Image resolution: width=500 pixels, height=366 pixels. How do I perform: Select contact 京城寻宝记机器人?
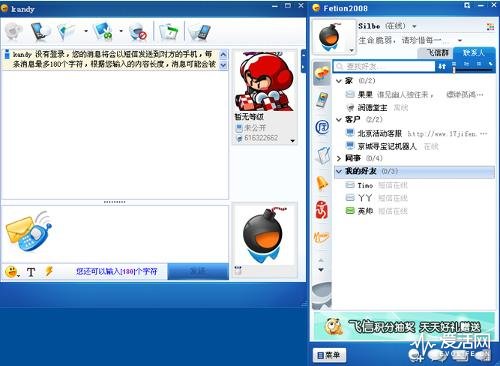coord(387,146)
